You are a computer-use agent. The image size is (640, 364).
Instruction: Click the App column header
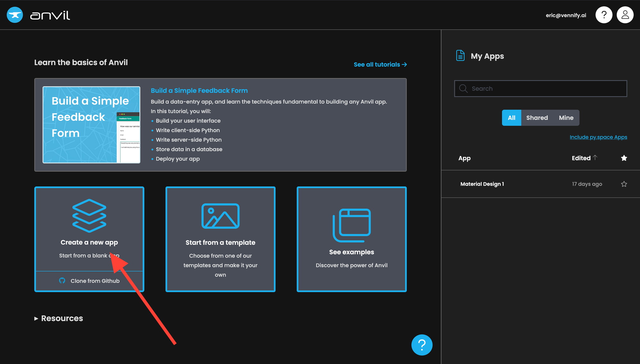(x=464, y=158)
